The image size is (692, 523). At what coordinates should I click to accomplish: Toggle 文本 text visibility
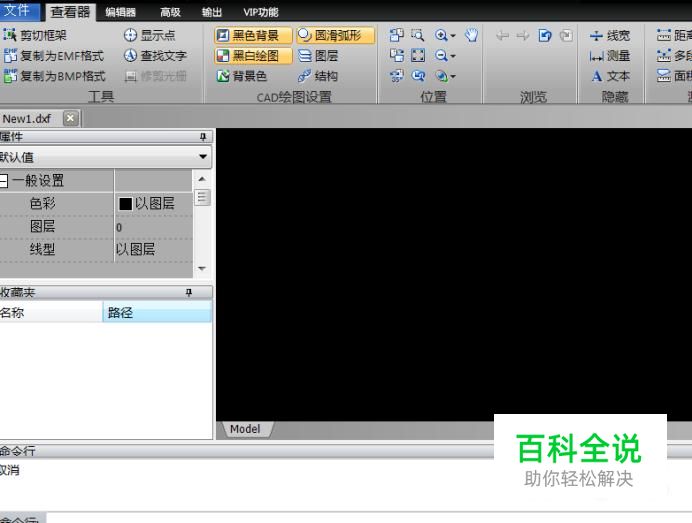coord(610,76)
